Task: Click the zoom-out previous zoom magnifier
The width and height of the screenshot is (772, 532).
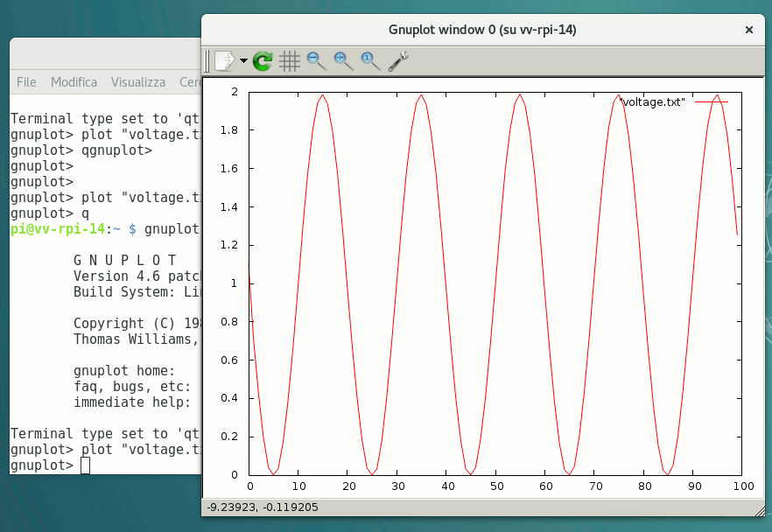Action: point(316,60)
